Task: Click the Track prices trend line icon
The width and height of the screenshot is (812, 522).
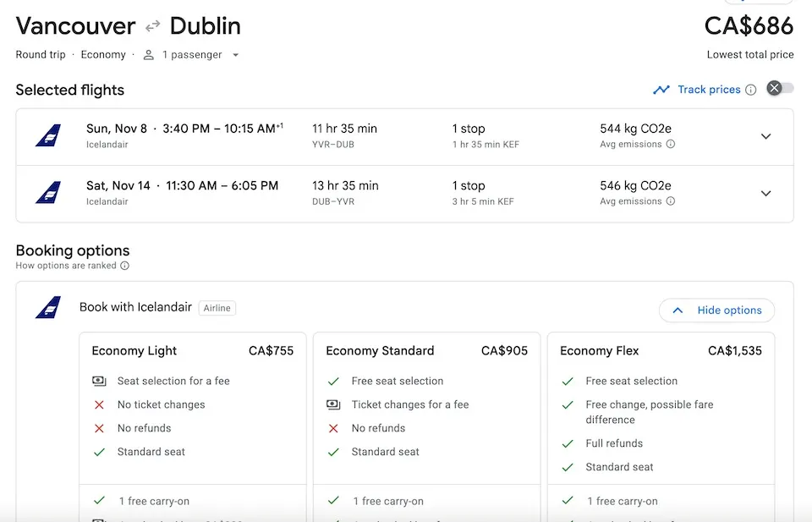Action: point(661,90)
